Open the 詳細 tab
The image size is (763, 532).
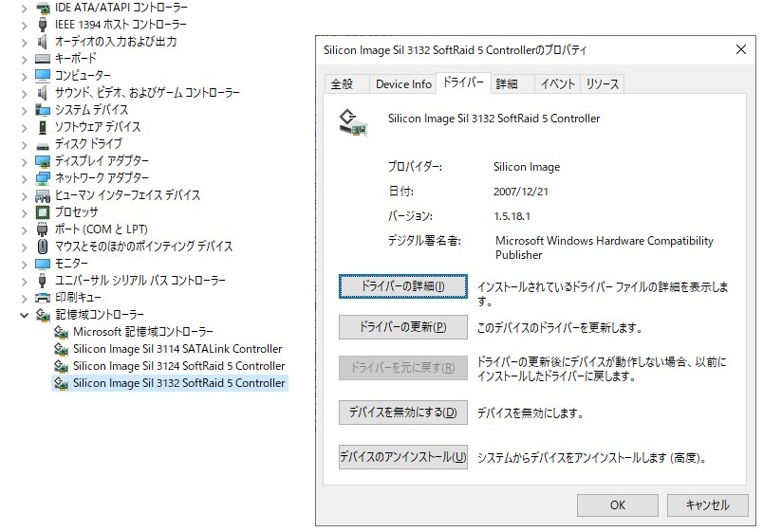(511, 84)
